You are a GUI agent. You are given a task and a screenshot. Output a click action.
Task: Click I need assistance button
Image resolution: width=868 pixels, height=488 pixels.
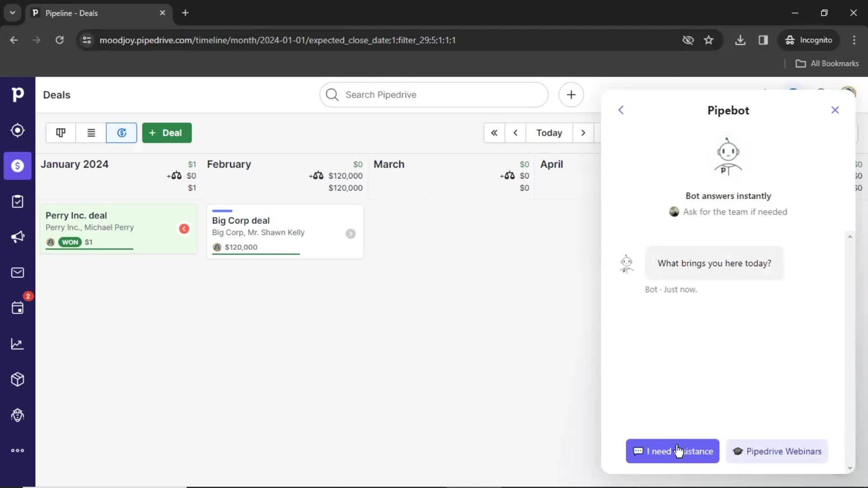(672, 451)
